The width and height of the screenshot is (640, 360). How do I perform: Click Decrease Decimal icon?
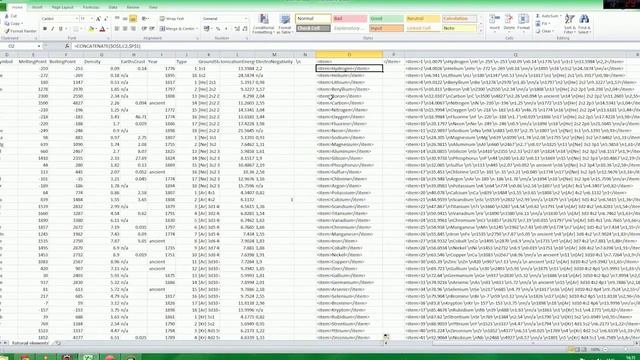(x=244, y=29)
